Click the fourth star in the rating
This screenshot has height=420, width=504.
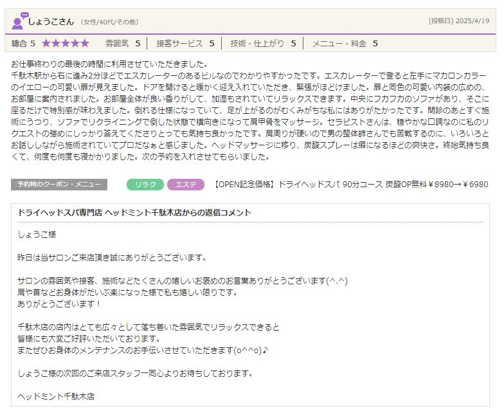75,44
